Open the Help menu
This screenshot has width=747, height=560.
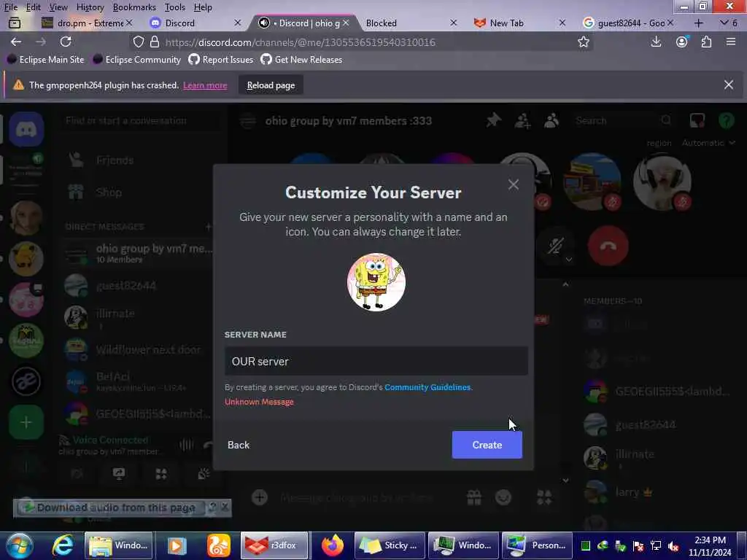tap(203, 7)
